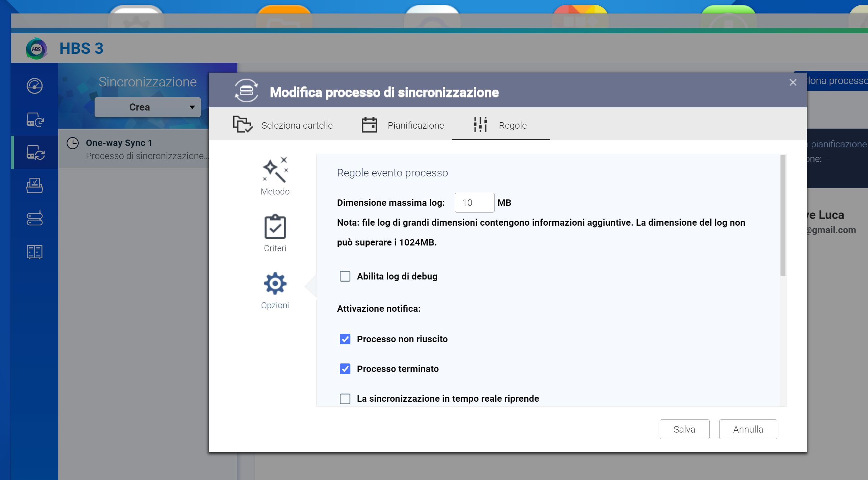Click the Annulla button

[748, 429]
